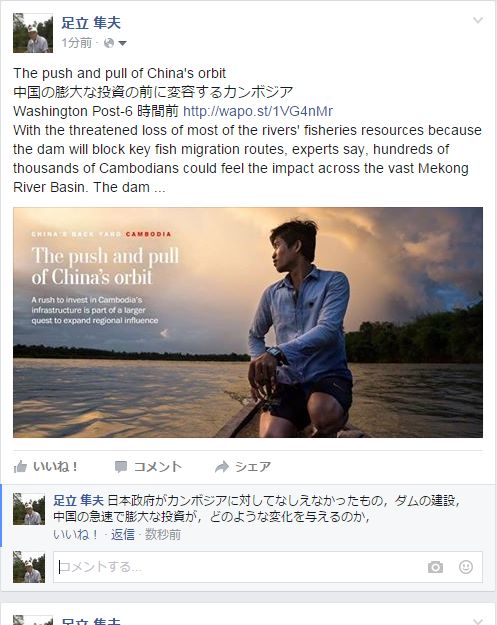Click the smiley emoji icon in comment box

pyautogui.click(x=466, y=567)
